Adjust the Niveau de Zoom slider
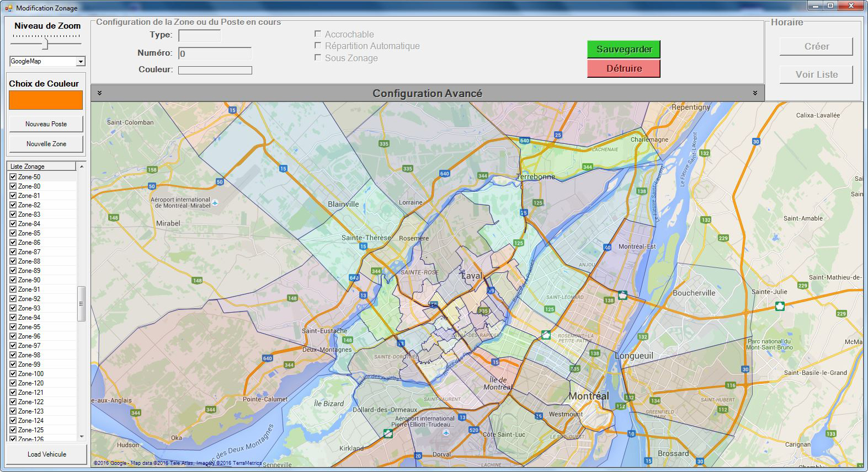868x472 pixels. (46, 44)
